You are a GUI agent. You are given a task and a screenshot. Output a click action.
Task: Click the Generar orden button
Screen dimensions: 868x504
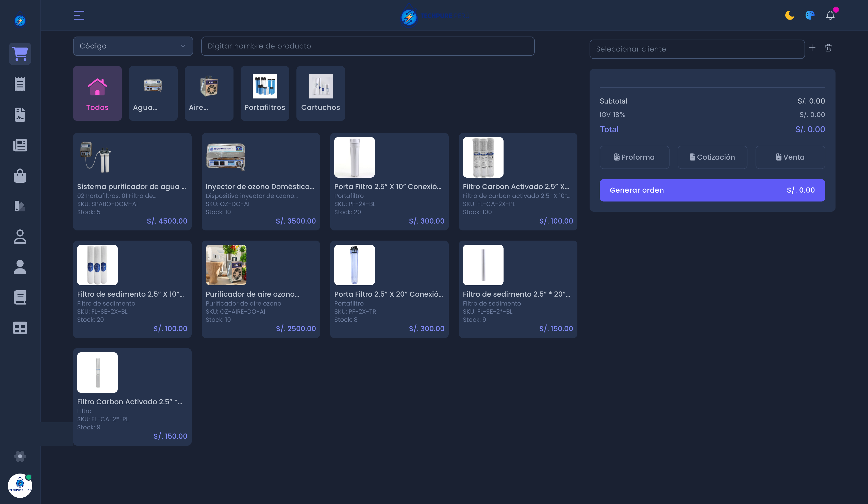[x=712, y=190]
